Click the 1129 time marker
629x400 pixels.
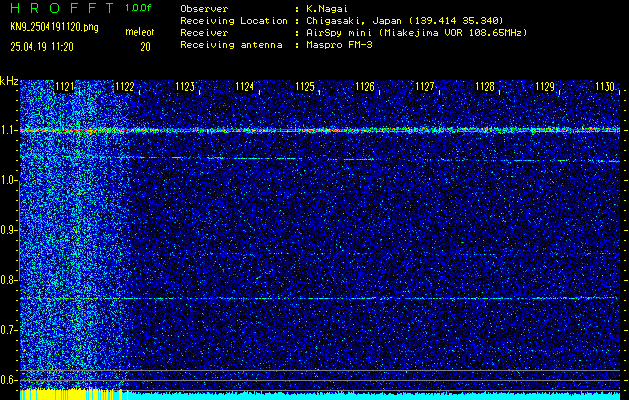[545, 87]
